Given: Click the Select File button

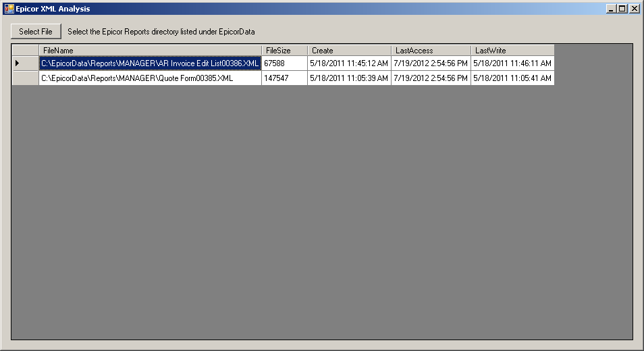Looking at the screenshot, I should (x=36, y=32).
